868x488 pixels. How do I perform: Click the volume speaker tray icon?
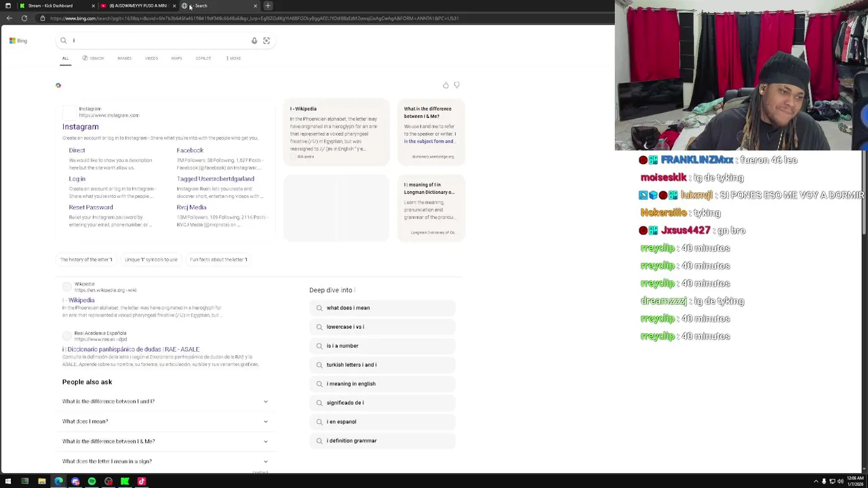tap(840, 481)
